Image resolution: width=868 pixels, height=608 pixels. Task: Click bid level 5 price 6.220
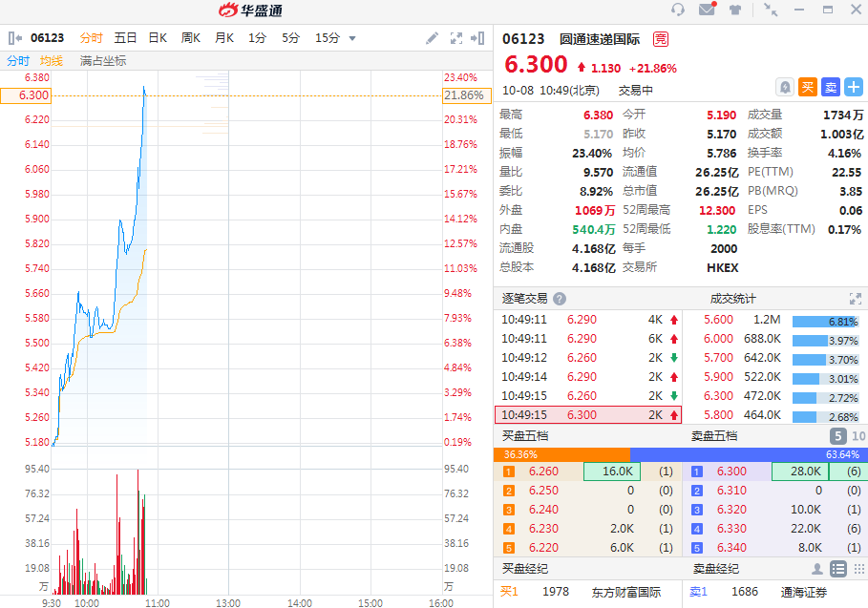(543, 548)
